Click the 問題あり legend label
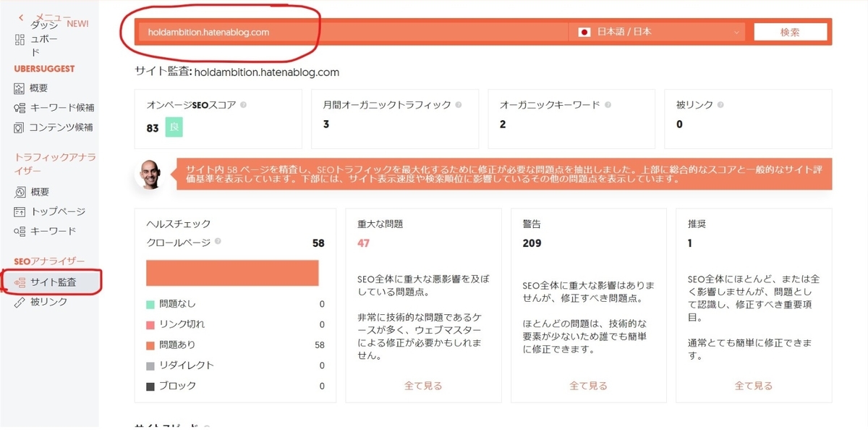The height and width of the screenshot is (430, 868). click(177, 345)
